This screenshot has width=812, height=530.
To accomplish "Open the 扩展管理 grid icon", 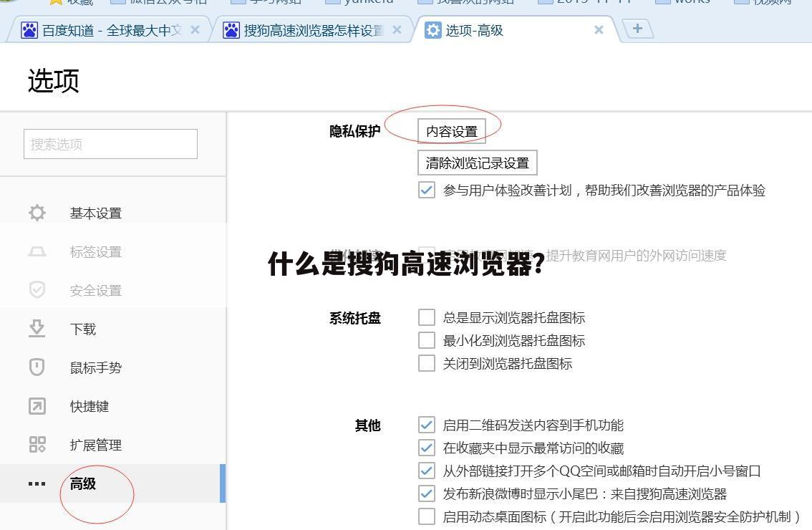I will 37,445.
